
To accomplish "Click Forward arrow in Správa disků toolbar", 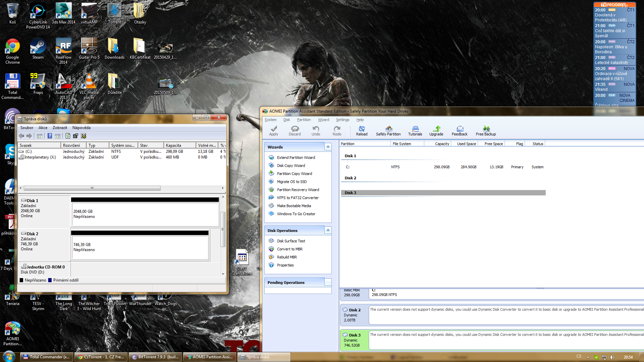I will click(29, 136).
